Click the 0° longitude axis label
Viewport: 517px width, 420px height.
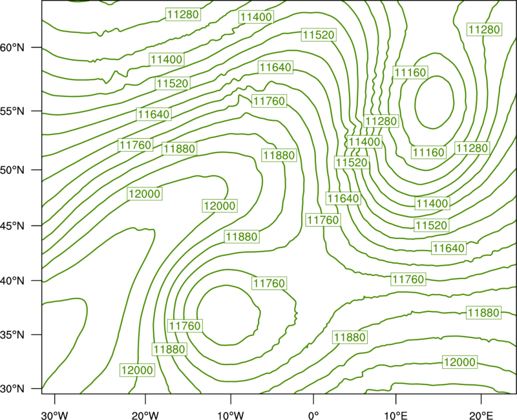tap(313, 415)
